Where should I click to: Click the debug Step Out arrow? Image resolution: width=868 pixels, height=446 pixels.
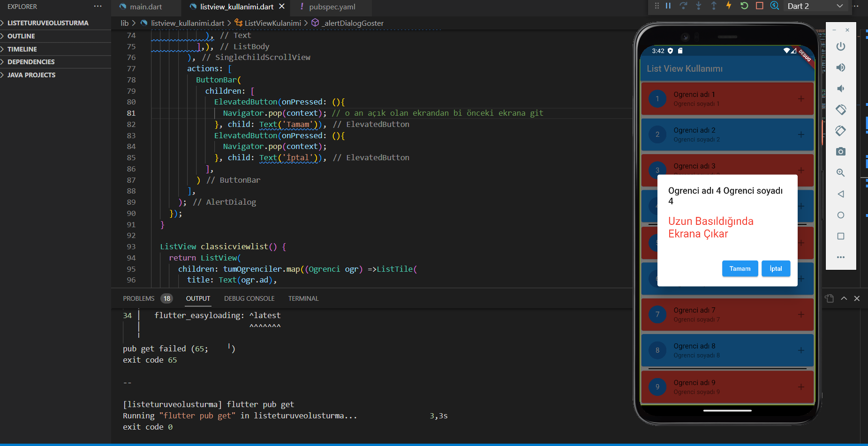point(714,6)
